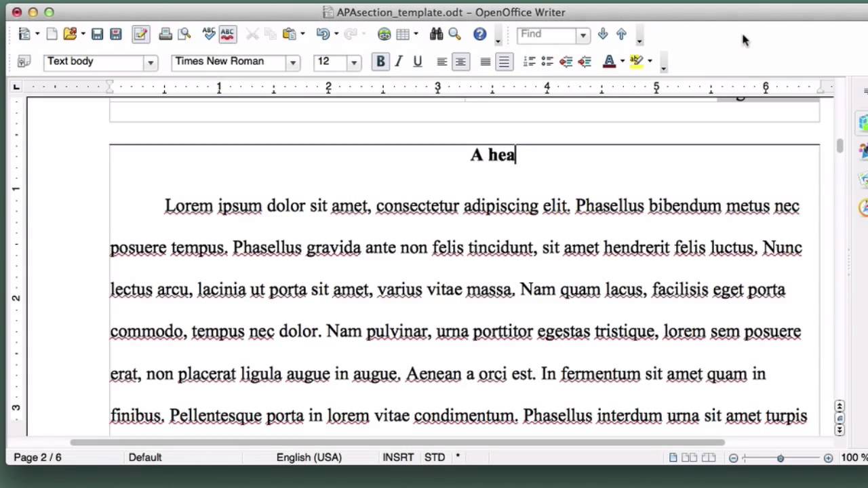Viewport: 868px width, 488px height.
Task: Click the Paste clipboard icon
Action: pos(290,34)
